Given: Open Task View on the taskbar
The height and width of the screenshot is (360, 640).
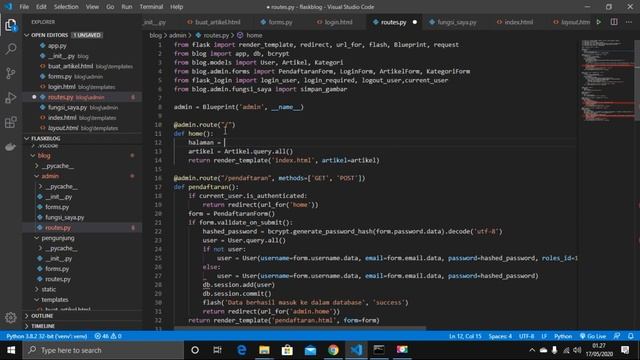Looking at the screenshot, I should click(x=218, y=350).
